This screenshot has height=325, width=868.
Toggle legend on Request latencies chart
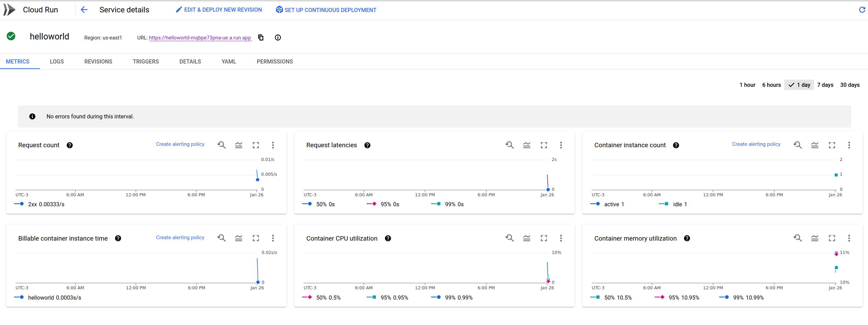(x=527, y=145)
